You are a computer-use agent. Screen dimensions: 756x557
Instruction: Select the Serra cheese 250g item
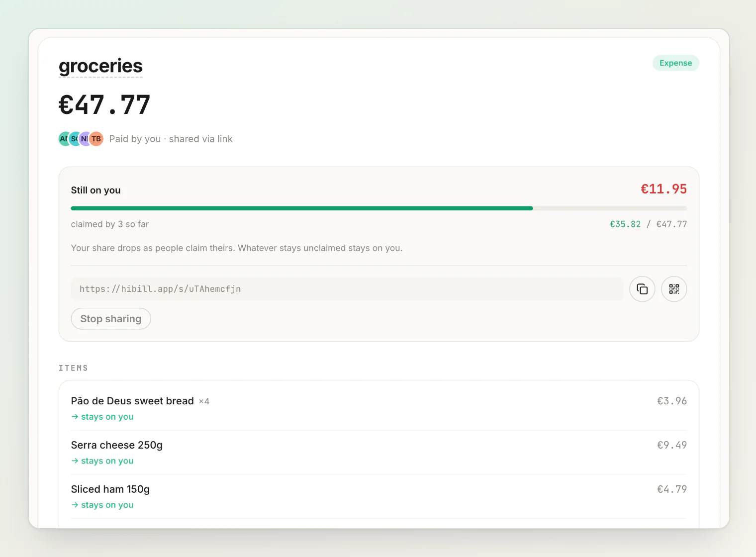(x=379, y=453)
